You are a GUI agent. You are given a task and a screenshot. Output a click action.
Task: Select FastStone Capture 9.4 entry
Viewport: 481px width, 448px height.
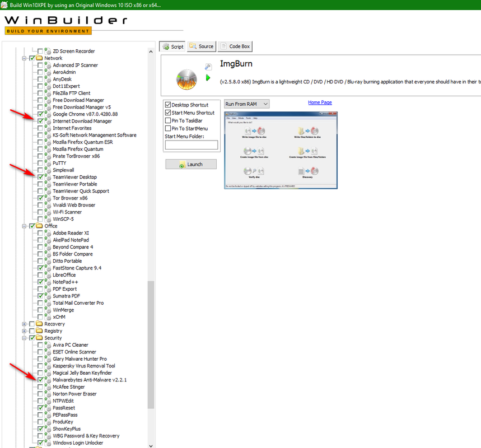(x=77, y=268)
